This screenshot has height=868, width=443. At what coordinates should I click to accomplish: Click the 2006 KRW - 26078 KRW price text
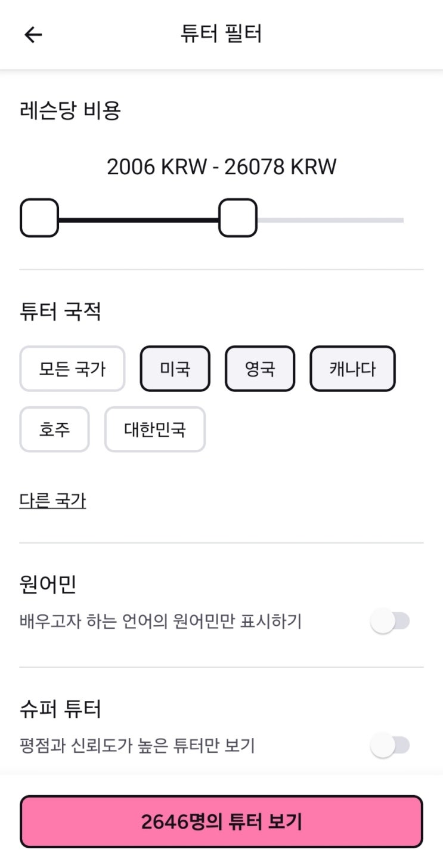pyautogui.click(x=221, y=167)
